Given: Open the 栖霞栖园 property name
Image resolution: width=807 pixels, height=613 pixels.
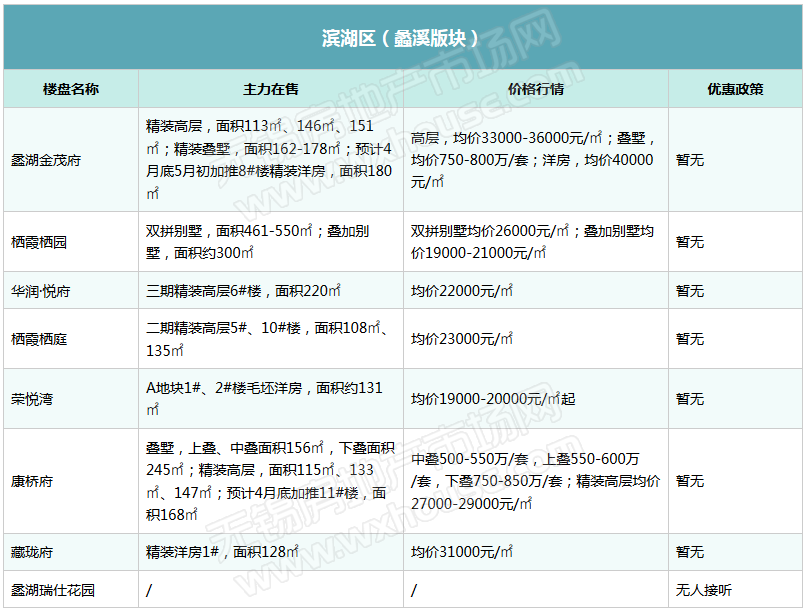Looking at the screenshot, I should (39, 241).
